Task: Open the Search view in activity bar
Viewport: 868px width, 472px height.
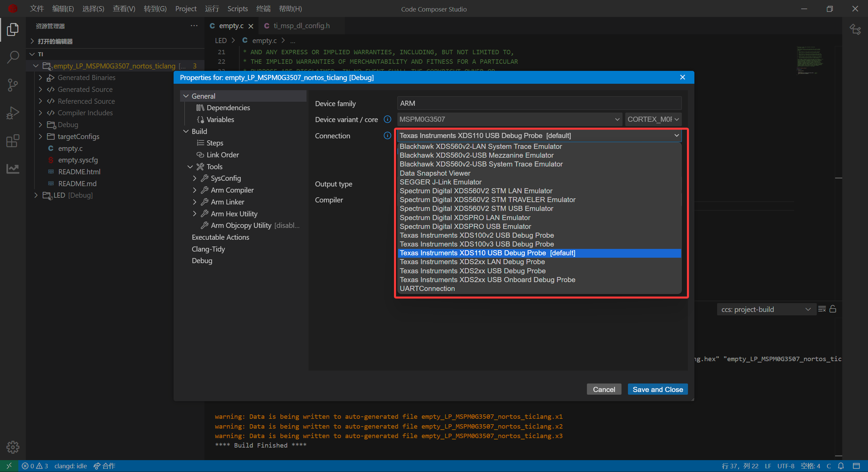Action: [13, 57]
